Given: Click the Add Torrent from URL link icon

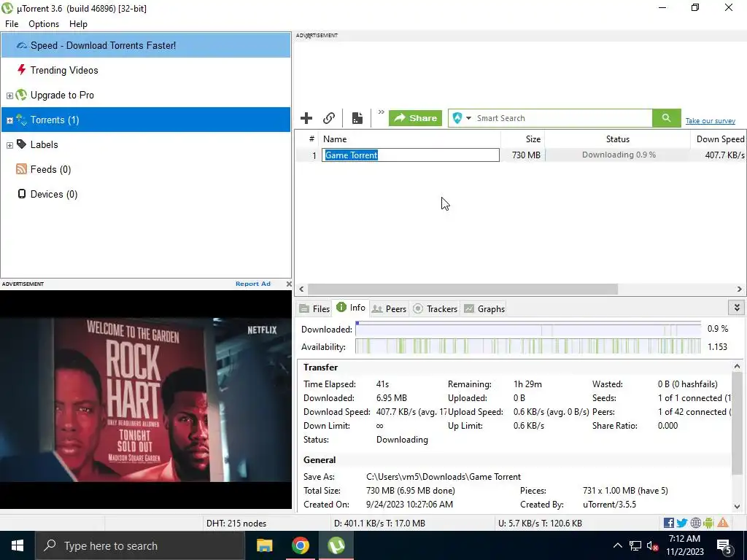Looking at the screenshot, I should click(x=329, y=118).
